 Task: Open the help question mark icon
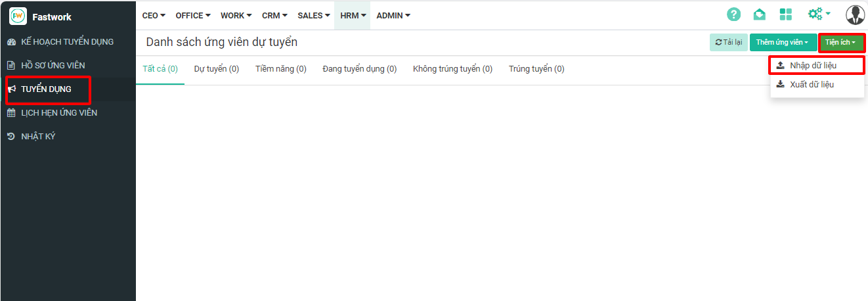click(x=733, y=14)
